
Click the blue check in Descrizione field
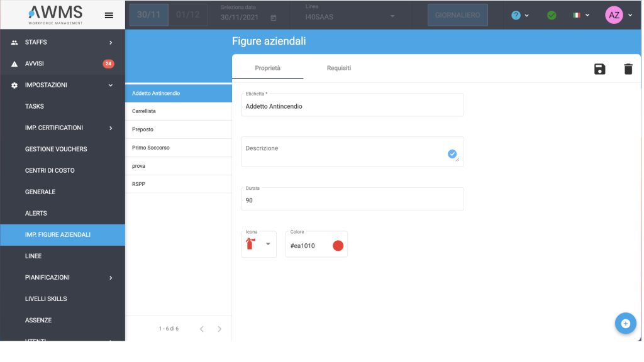pyautogui.click(x=452, y=154)
